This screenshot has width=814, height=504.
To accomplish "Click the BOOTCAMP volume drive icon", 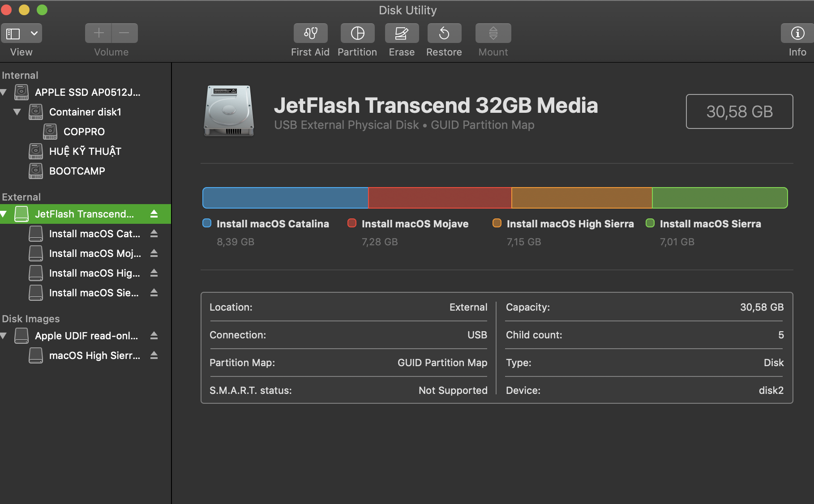I will coord(36,171).
